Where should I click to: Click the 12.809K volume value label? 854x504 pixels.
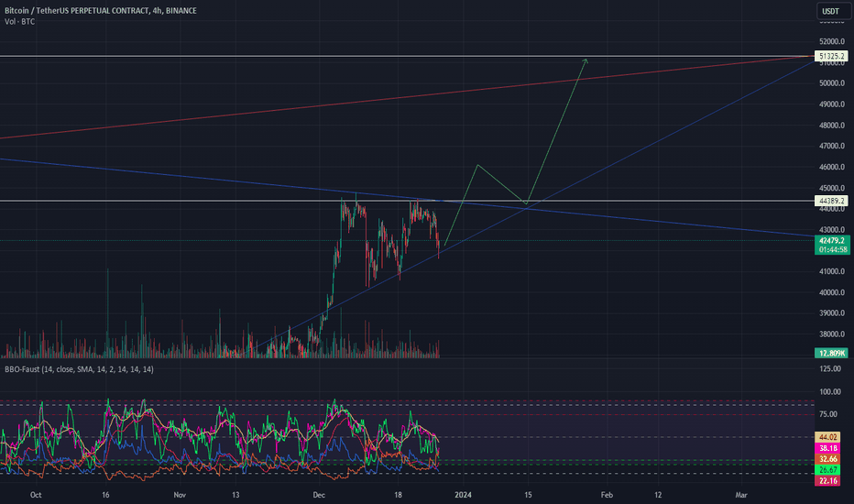[831, 353]
